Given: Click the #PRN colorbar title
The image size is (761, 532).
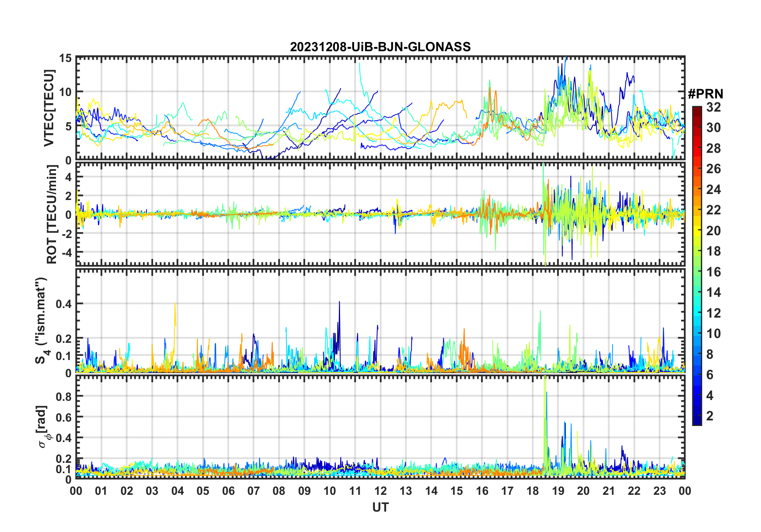Looking at the screenshot, I should coord(705,94).
